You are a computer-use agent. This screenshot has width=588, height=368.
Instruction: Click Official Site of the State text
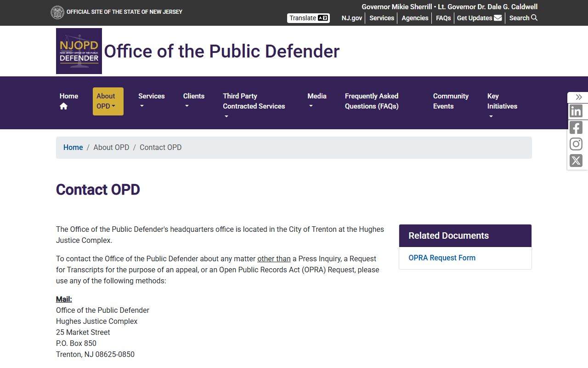(x=124, y=12)
